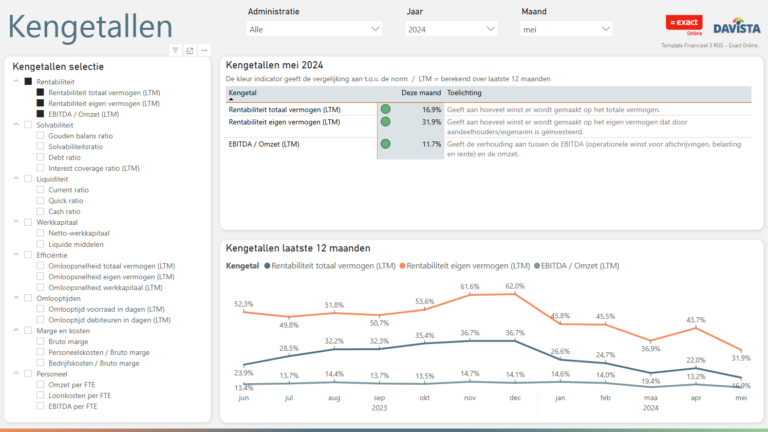Click the 61,6% data label for nov
768x432 pixels.
(x=470, y=287)
